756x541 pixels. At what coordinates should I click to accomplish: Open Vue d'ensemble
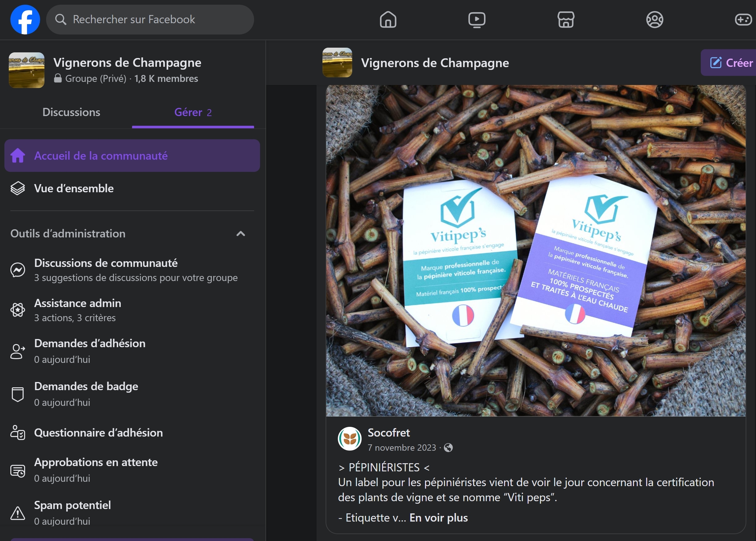click(74, 188)
